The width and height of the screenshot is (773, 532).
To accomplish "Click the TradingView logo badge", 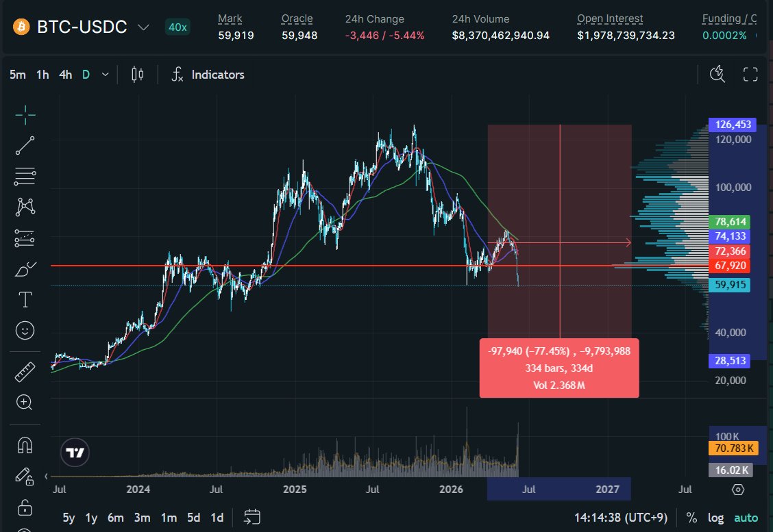I will (75, 452).
